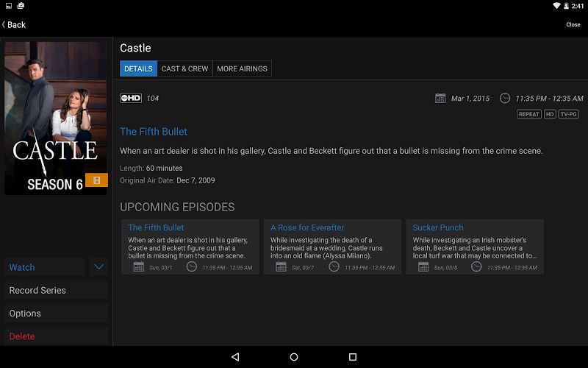Image resolution: width=588 pixels, height=368 pixels.
Task: Open the Cast & Crew tab
Action: (x=184, y=68)
